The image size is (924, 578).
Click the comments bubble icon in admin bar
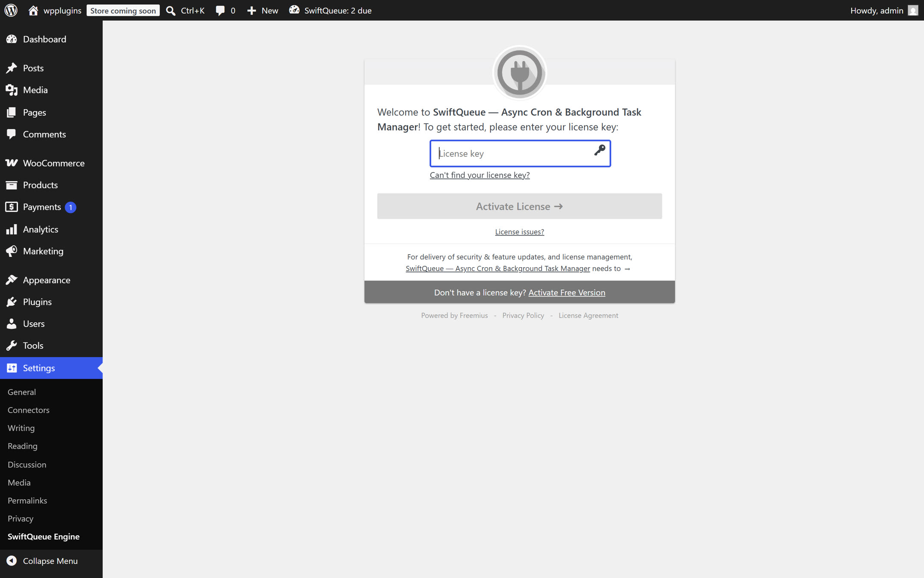click(220, 10)
